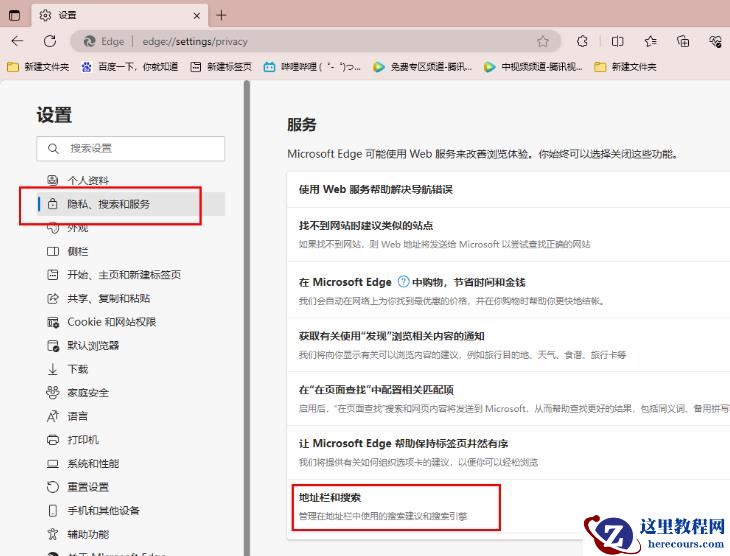Screen dimensions: 730x556
Task: Open last 新建文件夹 bookmark folder on right
Action: (625, 67)
